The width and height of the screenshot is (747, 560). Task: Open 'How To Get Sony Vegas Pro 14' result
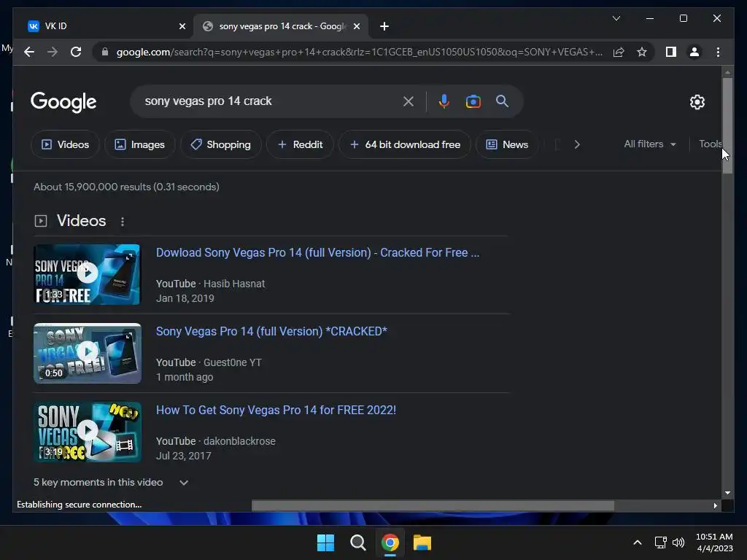point(276,410)
